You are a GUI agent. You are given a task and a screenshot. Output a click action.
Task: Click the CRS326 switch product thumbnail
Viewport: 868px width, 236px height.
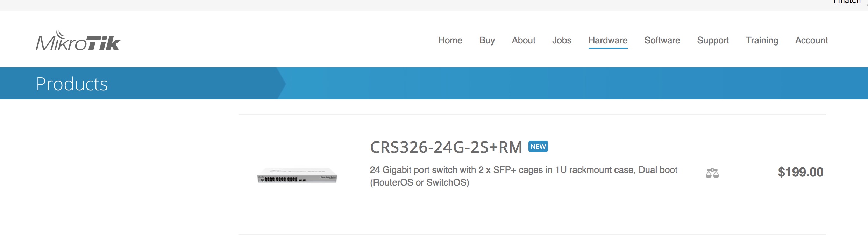[x=297, y=175]
